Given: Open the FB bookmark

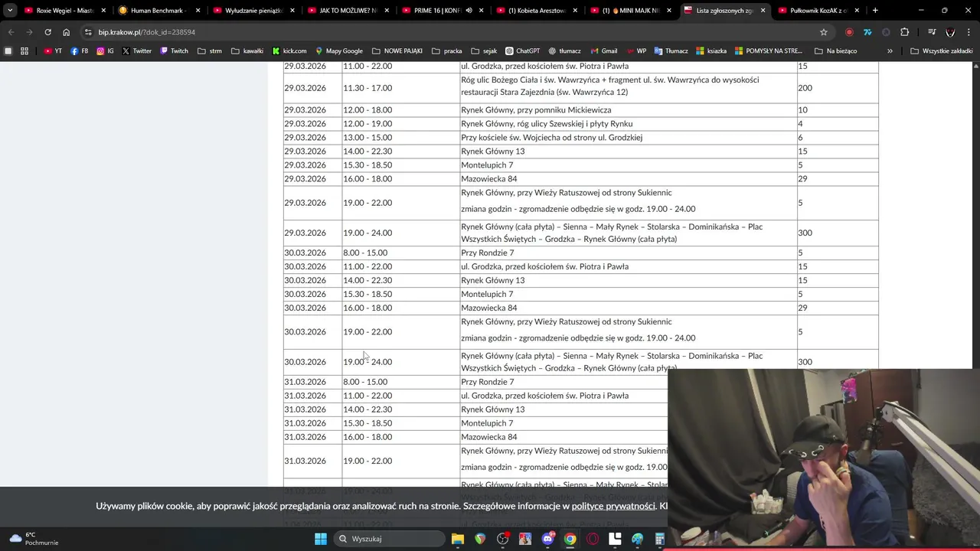Looking at the screenshot, I should click(79, 51).
